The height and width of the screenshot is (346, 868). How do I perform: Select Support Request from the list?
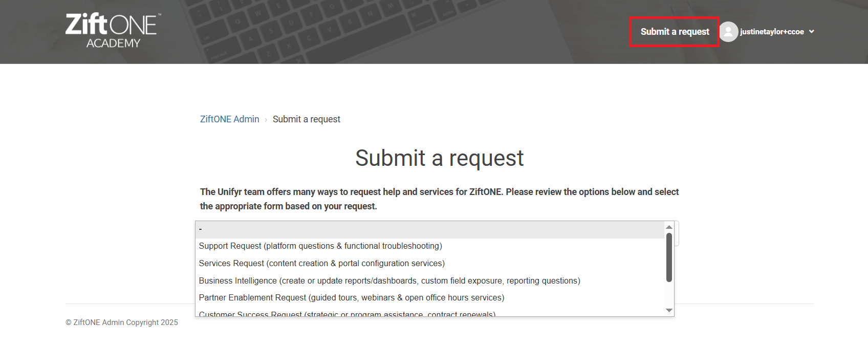[x=321, y=246]
